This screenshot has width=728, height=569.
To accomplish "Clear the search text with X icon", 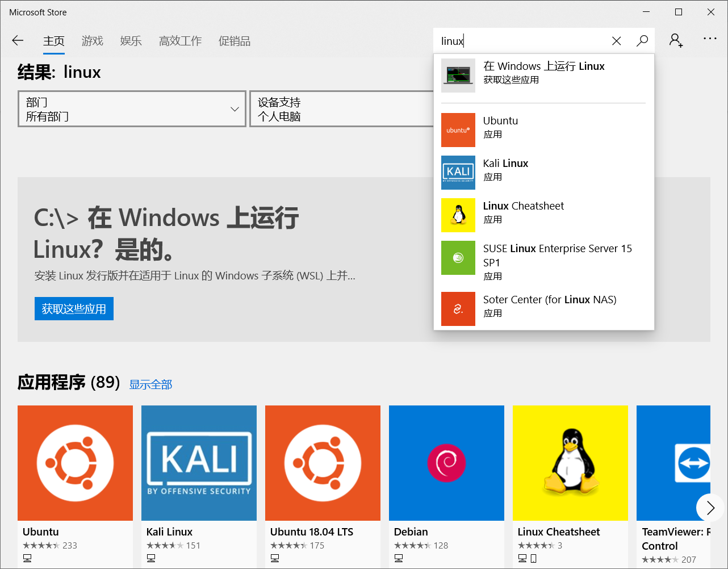I will (616, 41).
